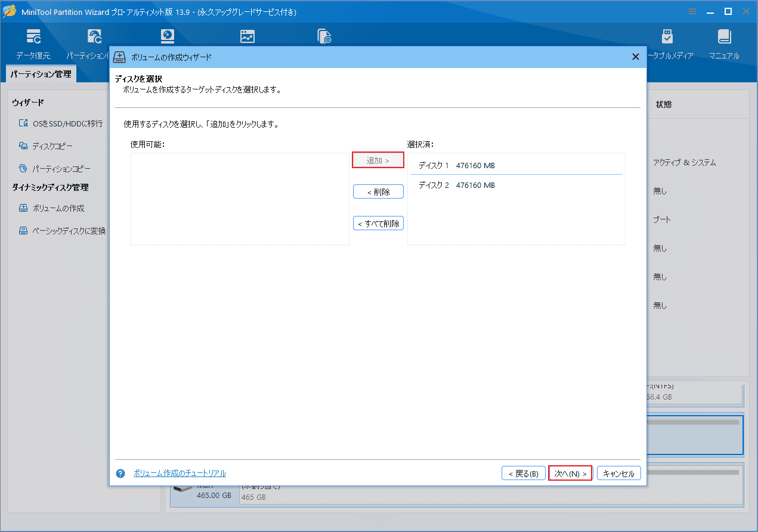
Task: Click the アクティブ & システム status cell
Action: click(x=684, y=162)
